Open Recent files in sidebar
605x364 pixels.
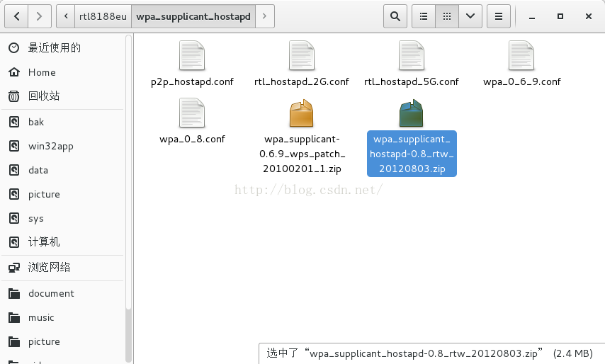(54, 48)
